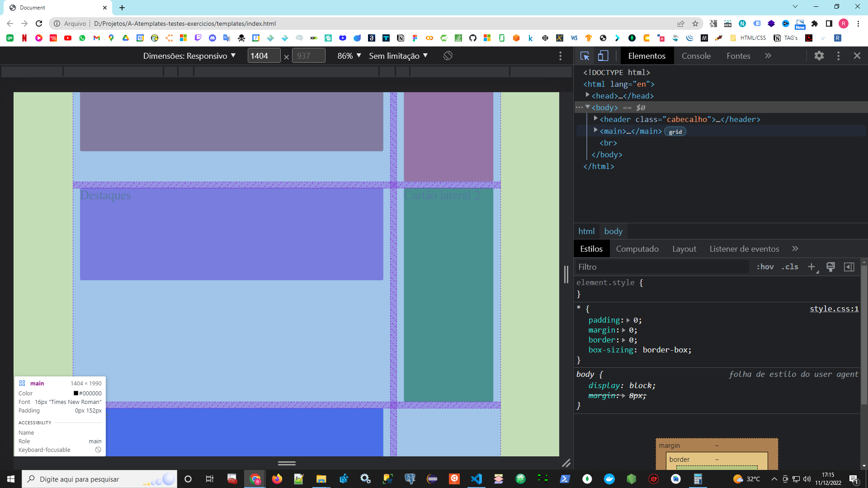Open DevTools settings gear
The width and height of the screenshot is (868, 488).
(819, 56)
